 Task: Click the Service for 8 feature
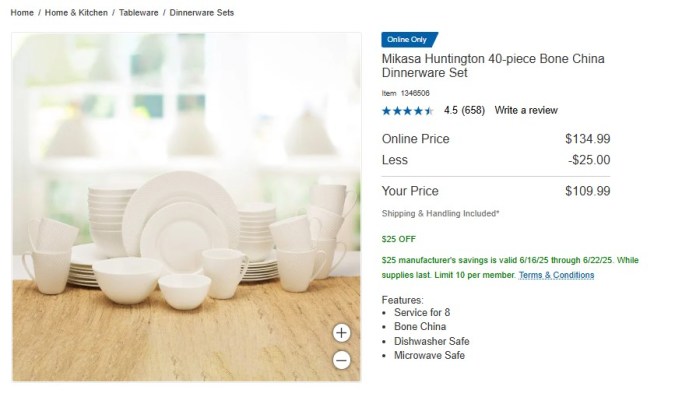click(422, 312)
